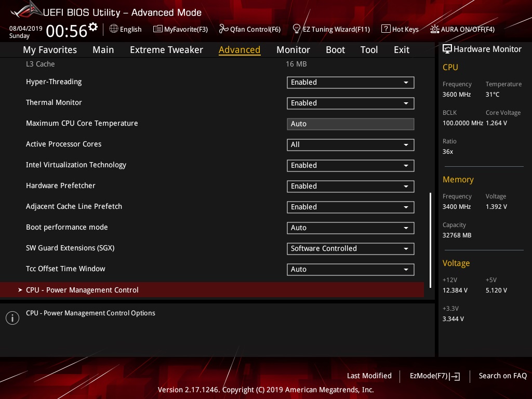Switch to Monitor tab
Viewport: 532px width, 399px height.
[x=293, y=50]
